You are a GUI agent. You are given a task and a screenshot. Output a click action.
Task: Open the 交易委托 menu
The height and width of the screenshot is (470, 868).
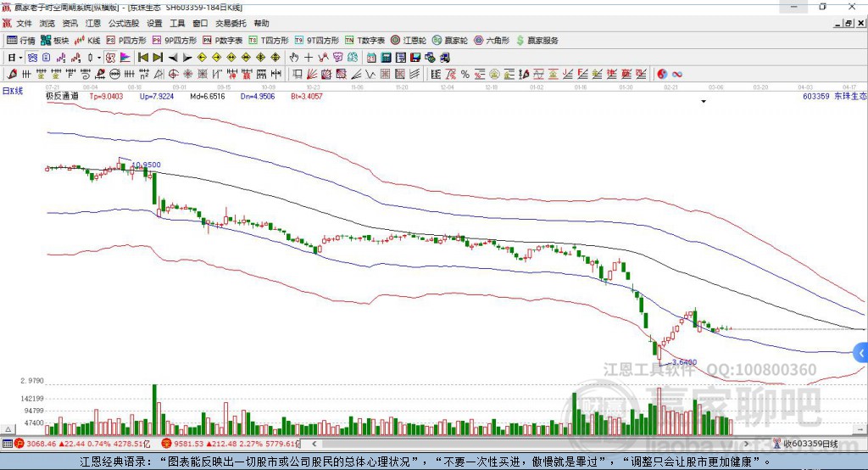pyautogui.click(x=231, y=23)
